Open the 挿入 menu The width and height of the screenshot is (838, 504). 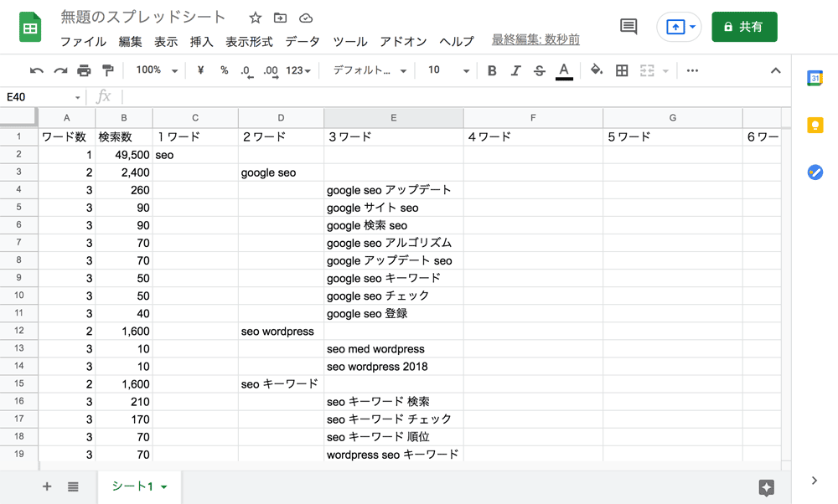(x=202, y=41)
